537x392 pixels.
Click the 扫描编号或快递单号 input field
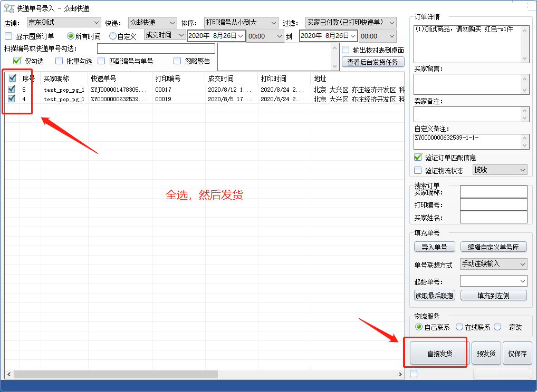tap(156, 48)
